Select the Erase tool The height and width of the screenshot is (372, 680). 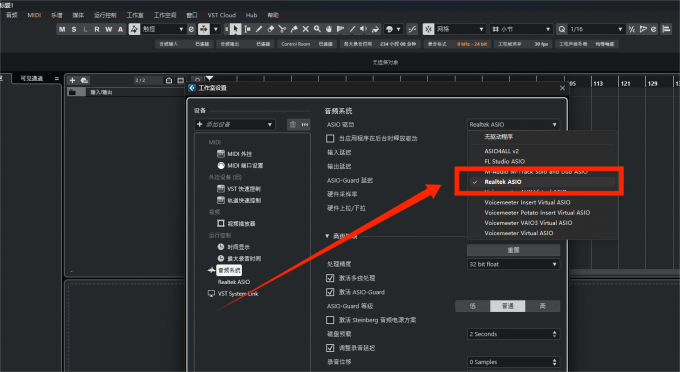pyautogui.click(x=271, y=29)
